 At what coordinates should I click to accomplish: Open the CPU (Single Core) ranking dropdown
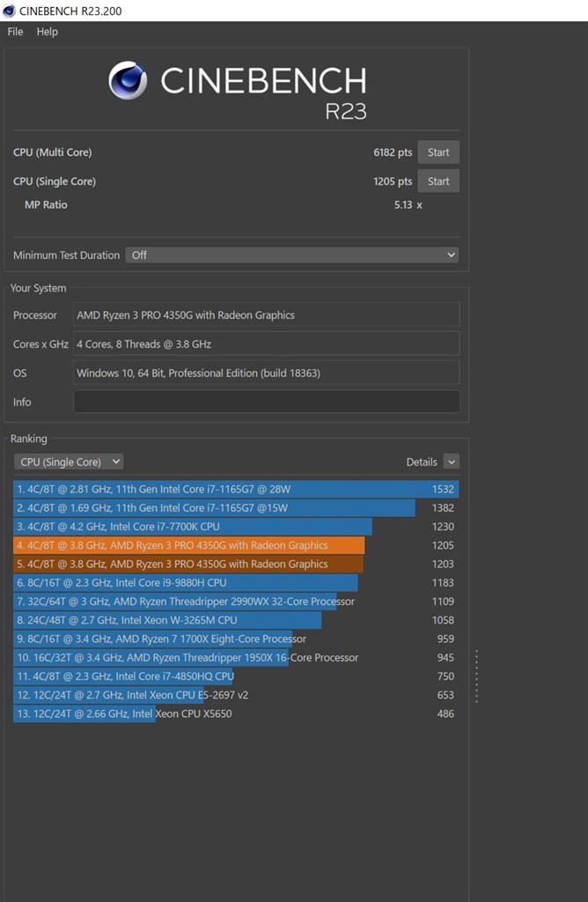(68, 462)
